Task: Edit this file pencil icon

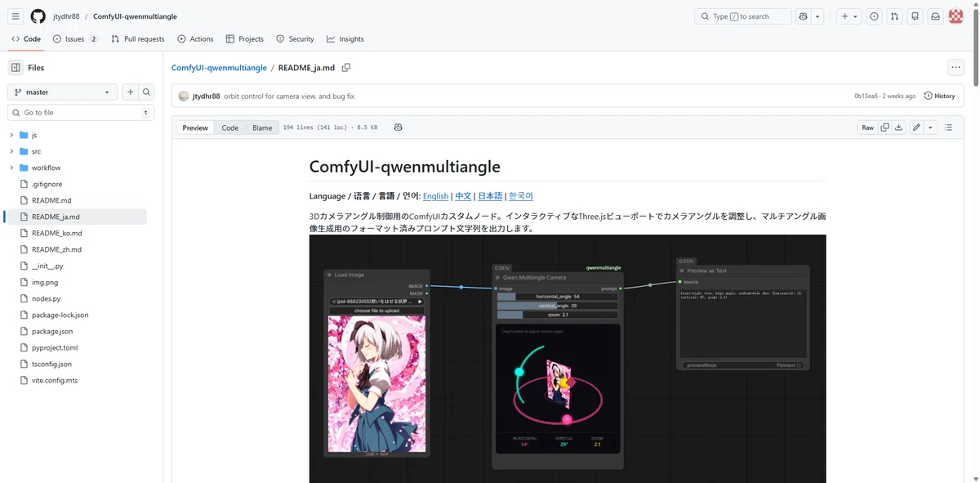Action: 916,127
